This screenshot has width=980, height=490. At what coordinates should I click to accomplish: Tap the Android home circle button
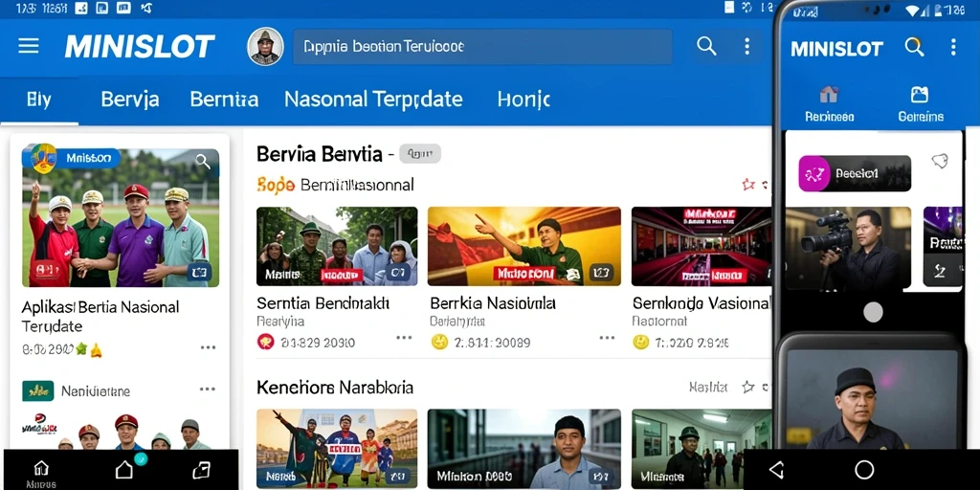pyautogui.click(x=864, y=469)
